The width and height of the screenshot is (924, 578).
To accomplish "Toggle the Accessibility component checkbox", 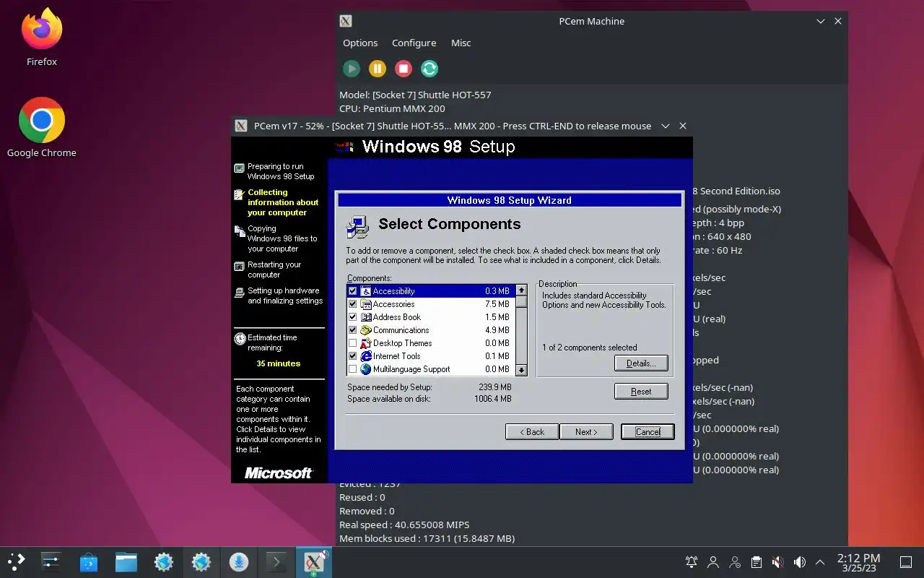I will [x=353, y=291].
